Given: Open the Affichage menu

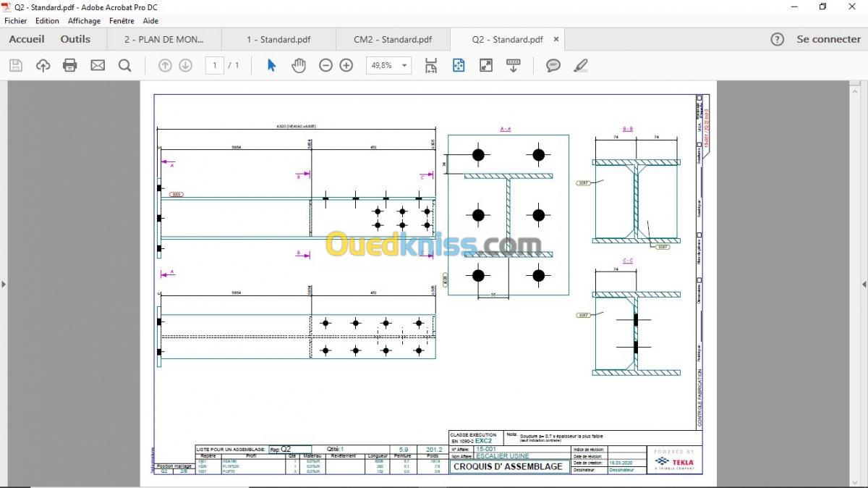Looking at the screenshot, I should [x=85, y=21].
